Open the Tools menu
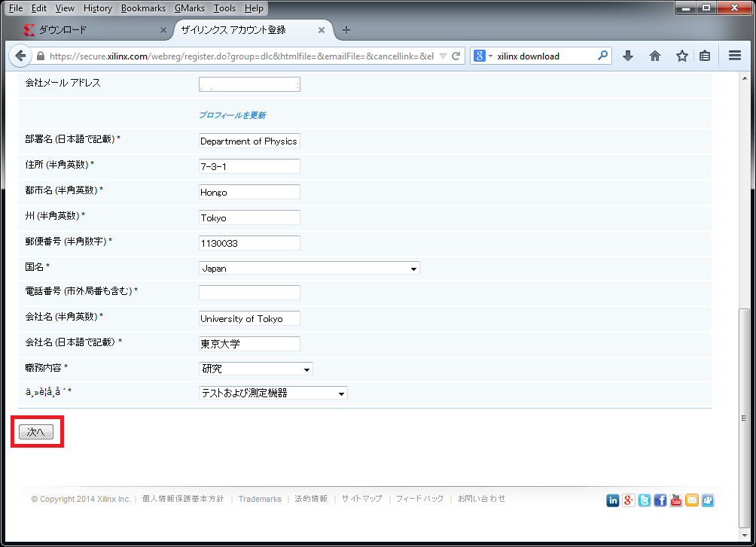The height and width of the screenshot is (547, 756). tap(224, 8)
